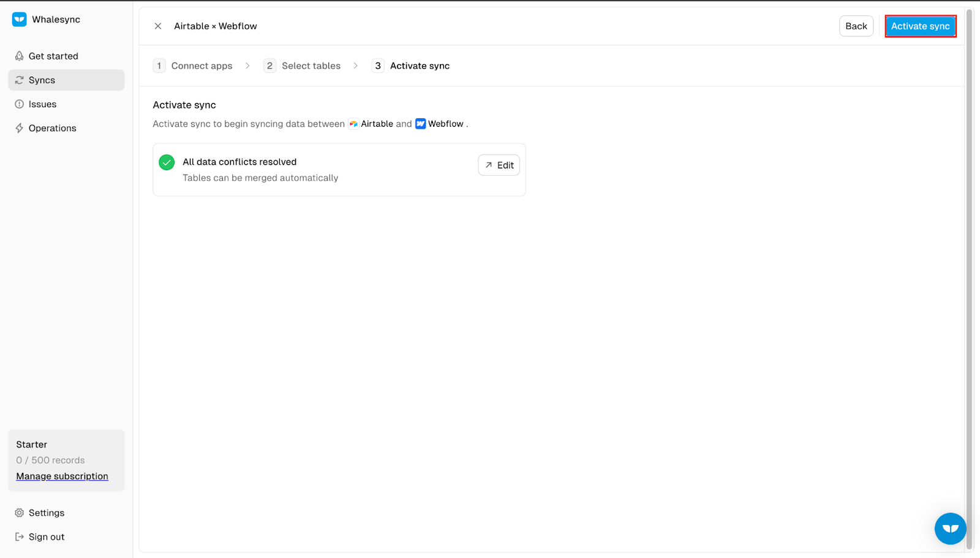980x558 pixels.
Task: Close the Airtable × Webflow setup with X
Action: click(158, 26)
